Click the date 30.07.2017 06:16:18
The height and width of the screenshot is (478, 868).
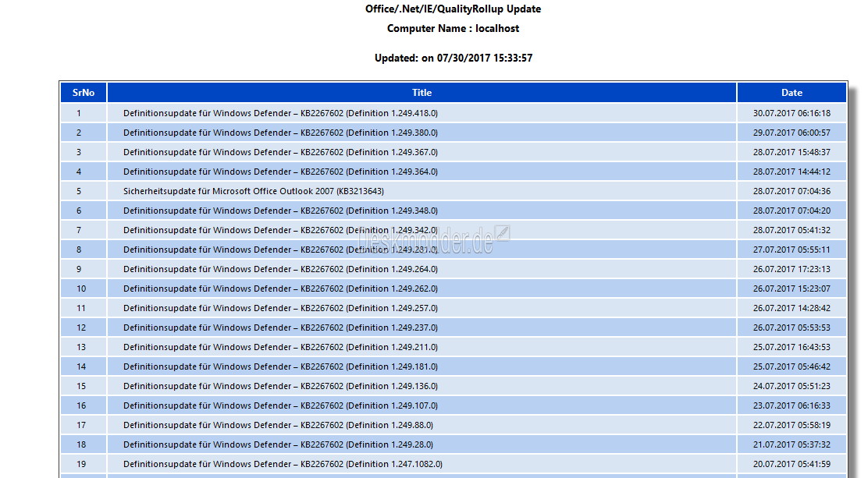pyautogui.click(x=792, y=113)
